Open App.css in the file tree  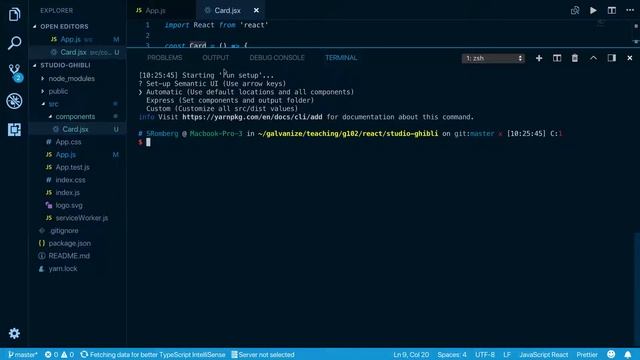pyautogui.click(x=68, y=142)
